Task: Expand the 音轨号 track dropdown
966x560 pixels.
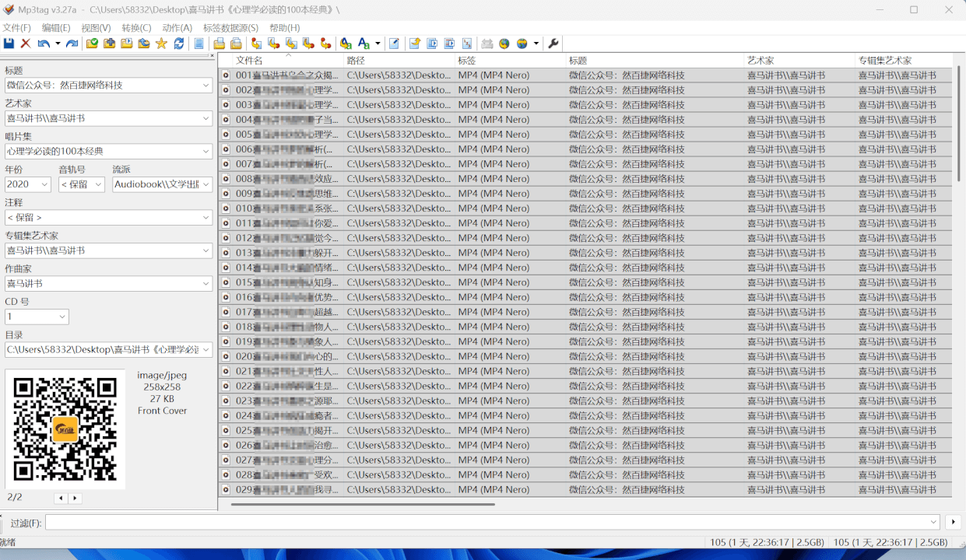Action: [x=98, y=184]
